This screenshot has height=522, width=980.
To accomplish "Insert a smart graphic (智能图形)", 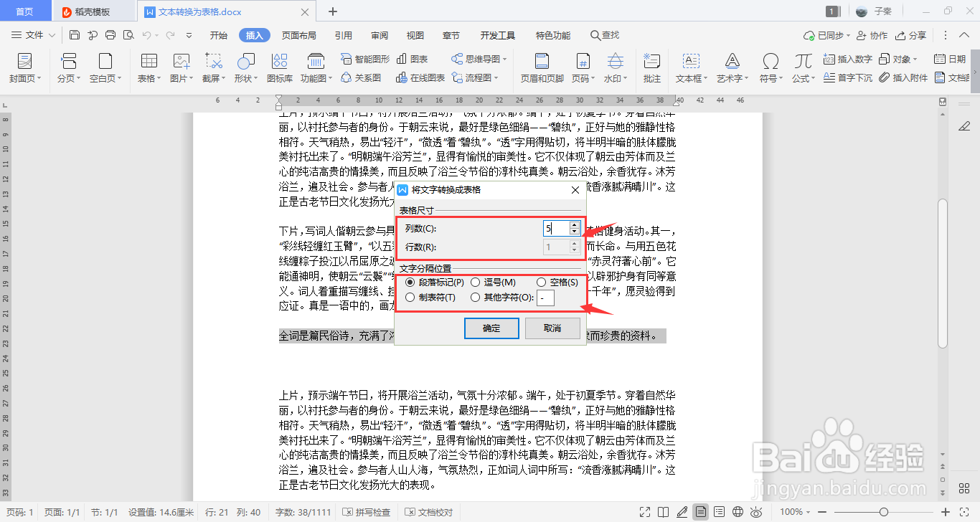I will [x=364, y=59].
